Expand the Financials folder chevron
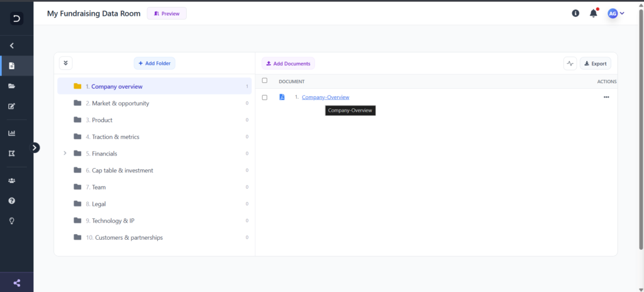This screenshot has height=292, width=644. coord(65,153)
